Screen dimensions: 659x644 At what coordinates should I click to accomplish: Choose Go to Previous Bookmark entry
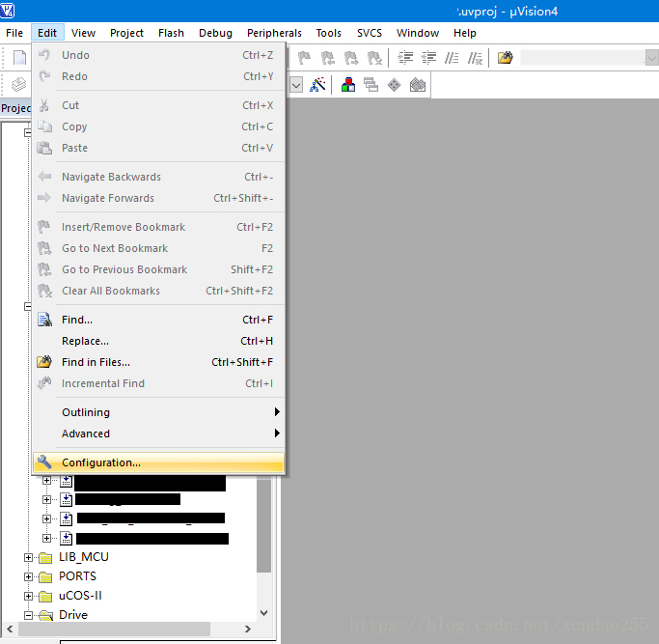pyautogui.click(x=158, y=269)
